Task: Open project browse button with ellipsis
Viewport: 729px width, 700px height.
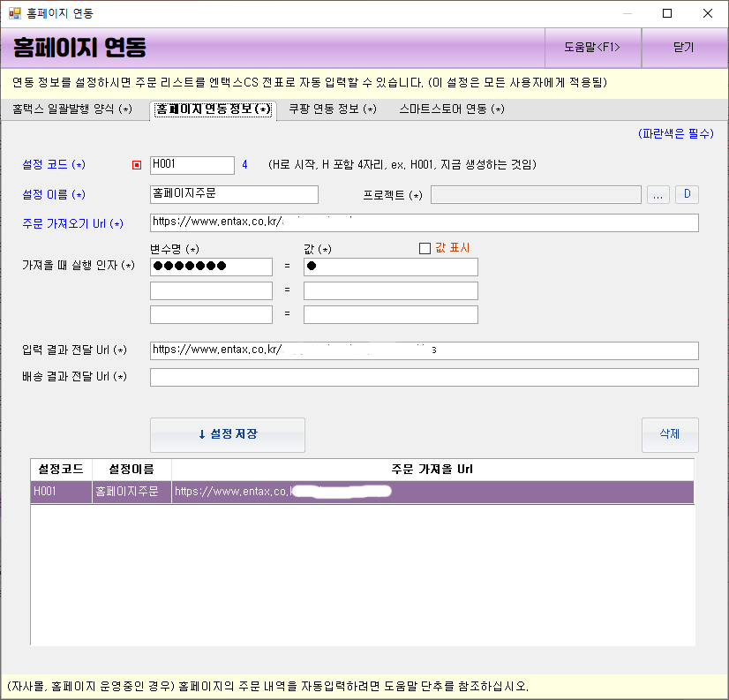Action: point(658,195)
